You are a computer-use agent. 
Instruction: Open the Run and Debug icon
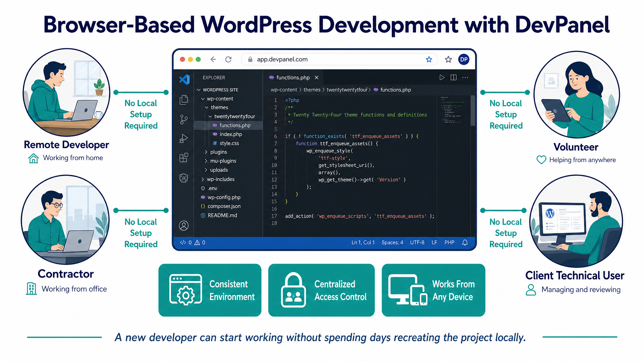coord(184,138)
